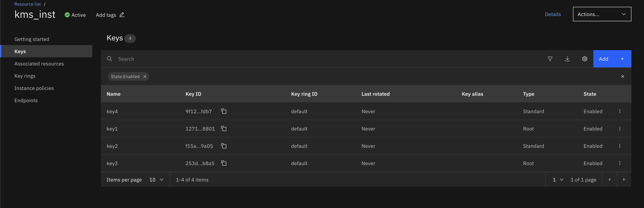Image resolution: width=644 pixels, height=208 pixels.
Task: Click the Resource list breadcrumb
Action: coord(28,4)
